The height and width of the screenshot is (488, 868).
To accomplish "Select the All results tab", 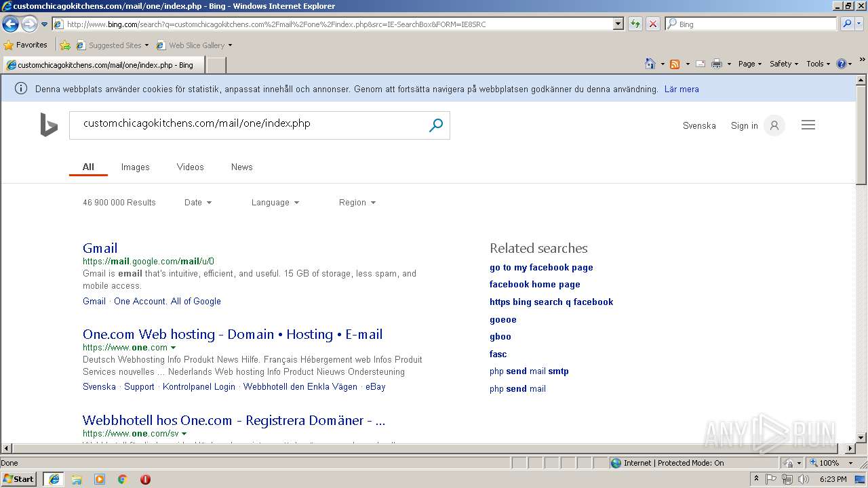I will tap(88, 167).
